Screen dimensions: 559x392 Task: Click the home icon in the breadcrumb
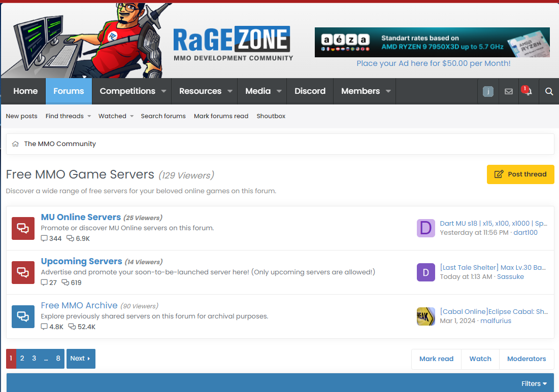click(15, 144)
